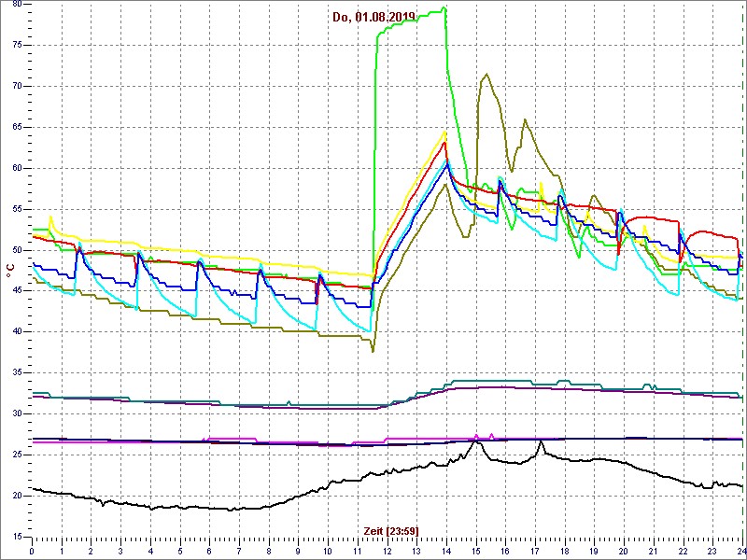Click hour 1 on the time axis
Viewport: 747px width, 560px height.
pyautogui.click(x=62, y=551)
